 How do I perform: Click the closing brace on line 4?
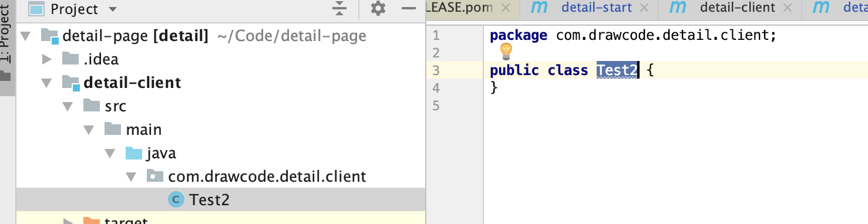(x=494, y=88)
